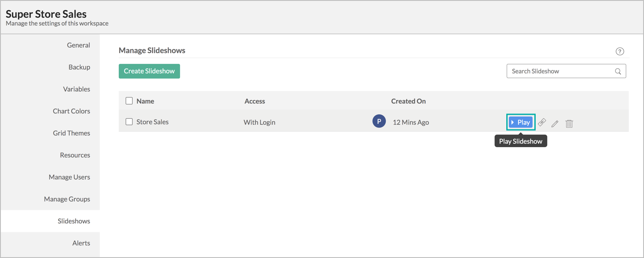
Task: Open Grid Themes settings
Action: [x=72, y=133]
